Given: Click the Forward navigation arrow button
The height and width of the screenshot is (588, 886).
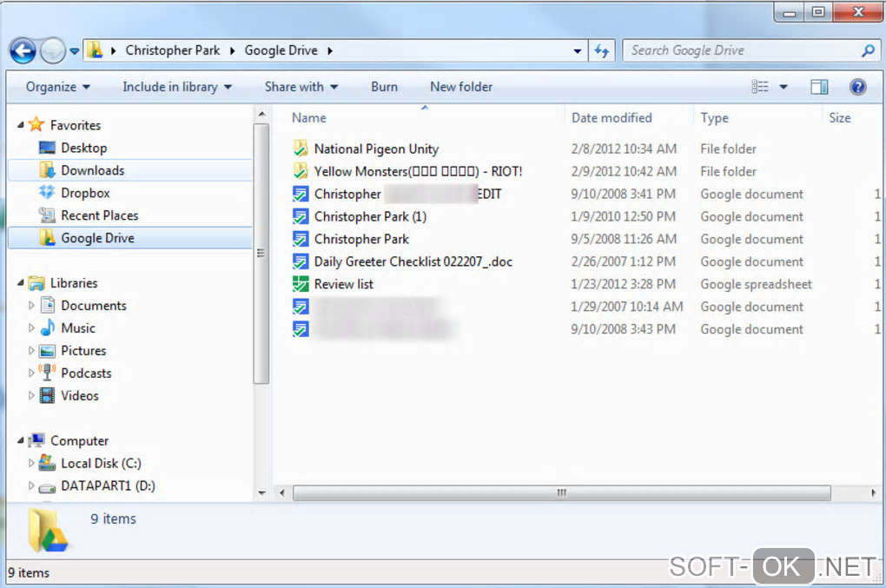Looking at the screenshot, I should 52,51.
